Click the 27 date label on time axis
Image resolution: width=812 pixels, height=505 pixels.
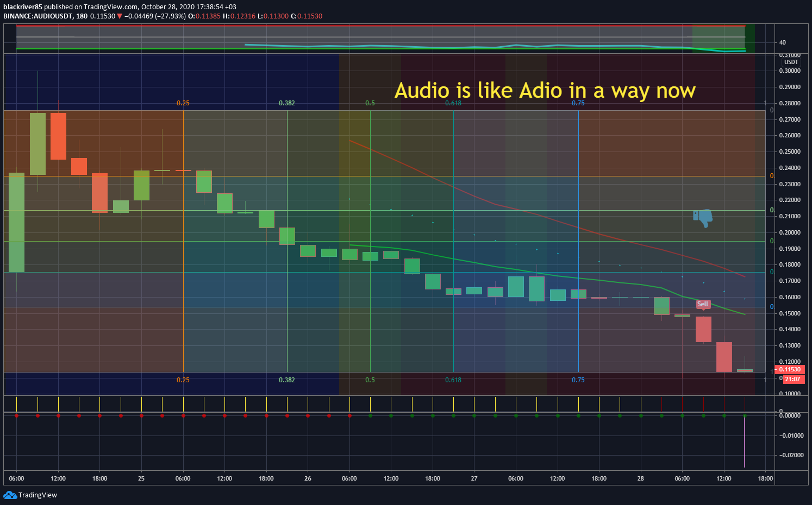pos(474,478)
